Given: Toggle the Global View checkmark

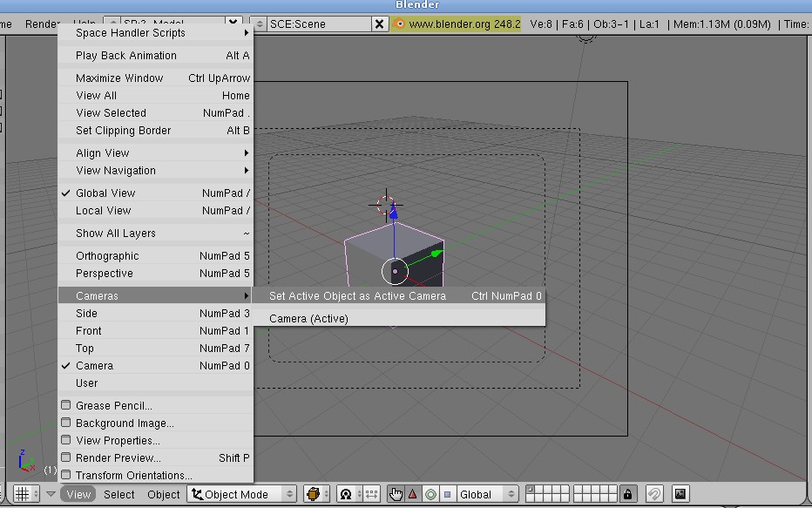Looking at the screenshot, I should pyautogui.click(x=155, y=193).
